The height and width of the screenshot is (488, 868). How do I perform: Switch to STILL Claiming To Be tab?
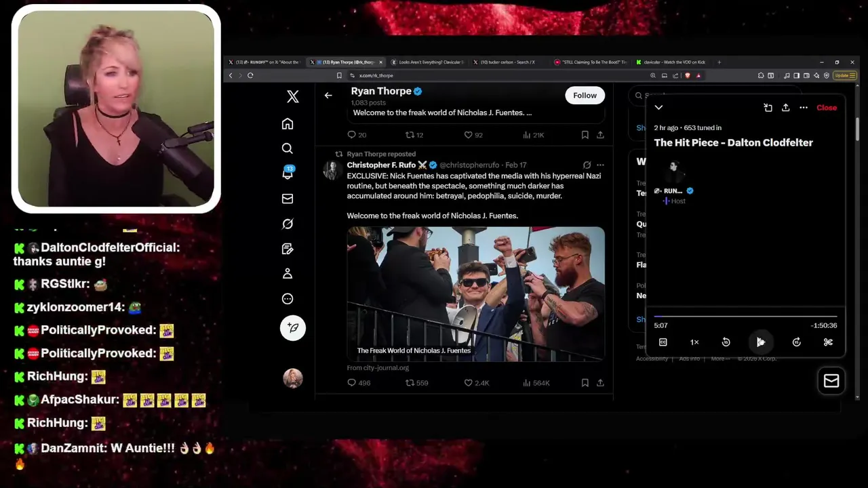tap(590, 62)
